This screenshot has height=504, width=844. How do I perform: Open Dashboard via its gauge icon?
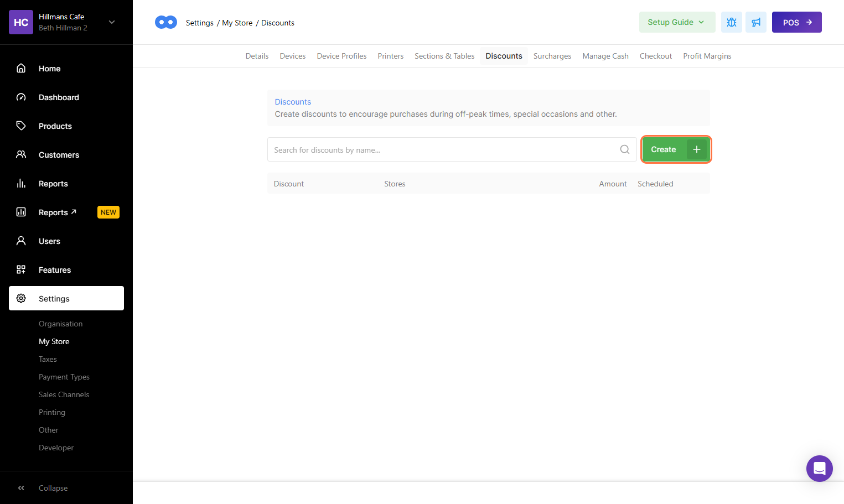click(x=21, y=97)
